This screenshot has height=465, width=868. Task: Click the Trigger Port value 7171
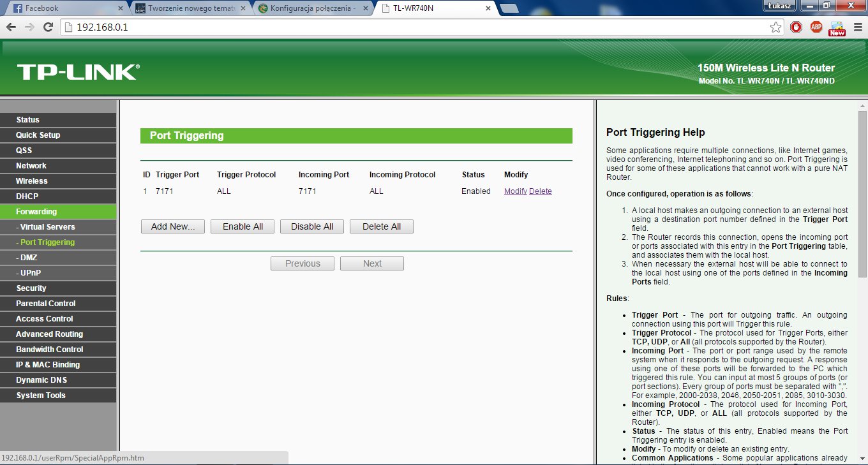165,191
